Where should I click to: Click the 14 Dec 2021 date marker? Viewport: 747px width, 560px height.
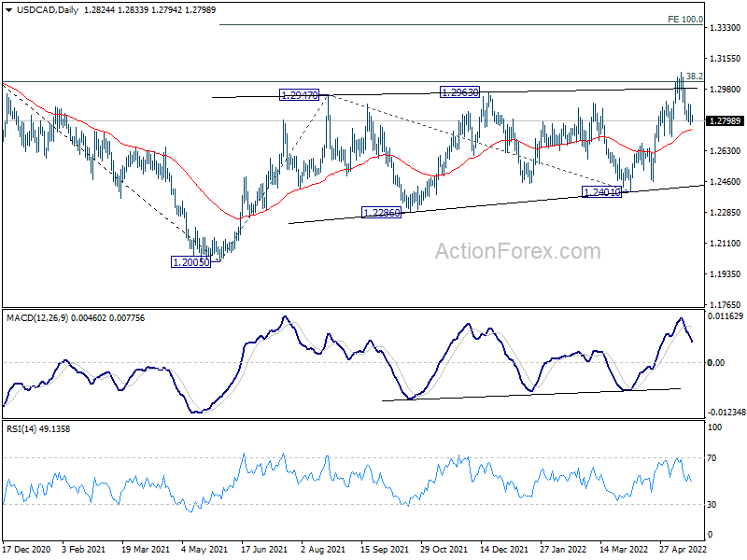pos(504,551)
